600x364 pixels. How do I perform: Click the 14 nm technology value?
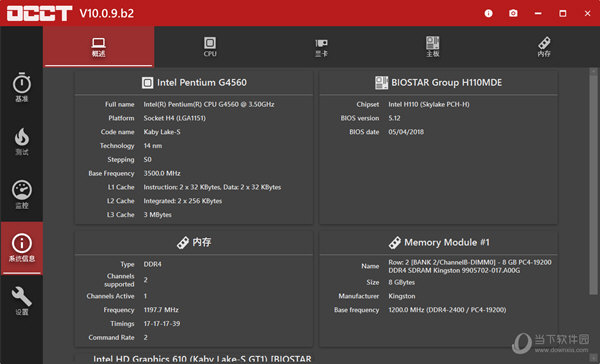[153, 145]
